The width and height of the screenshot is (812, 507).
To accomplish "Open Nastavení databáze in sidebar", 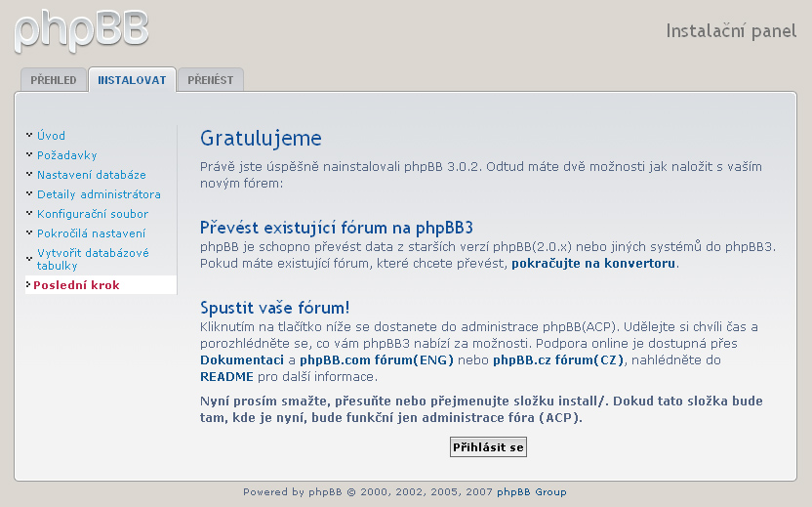I will [x=92, y=175].
